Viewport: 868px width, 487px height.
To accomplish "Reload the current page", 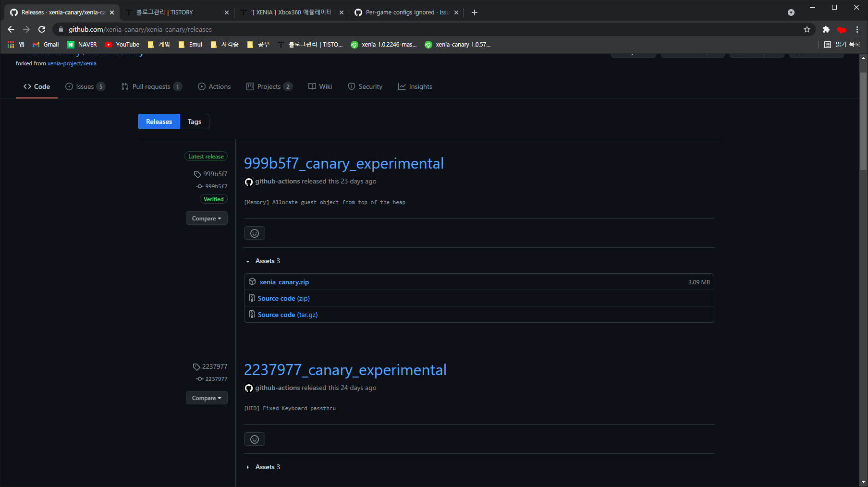I will click(42, 29).
